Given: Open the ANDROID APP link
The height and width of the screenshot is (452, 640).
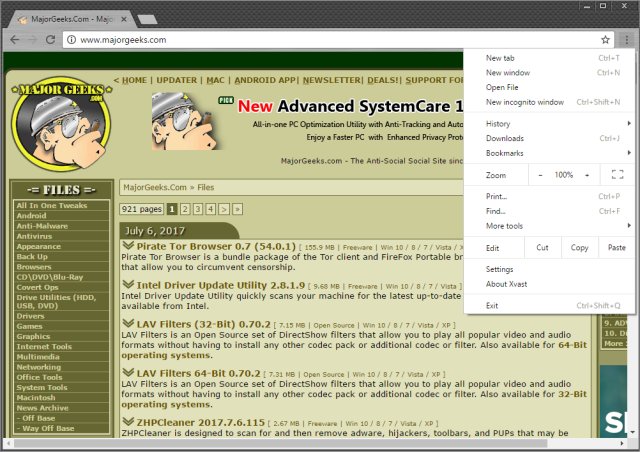Looking at the screenshot, I should click(265, 80).
